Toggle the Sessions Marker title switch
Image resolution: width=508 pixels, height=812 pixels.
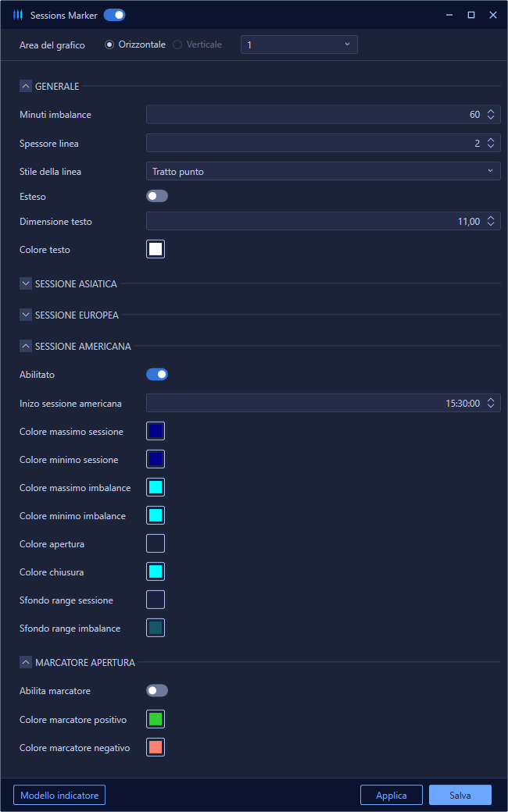pyautogui.click(x=115, y=15)
